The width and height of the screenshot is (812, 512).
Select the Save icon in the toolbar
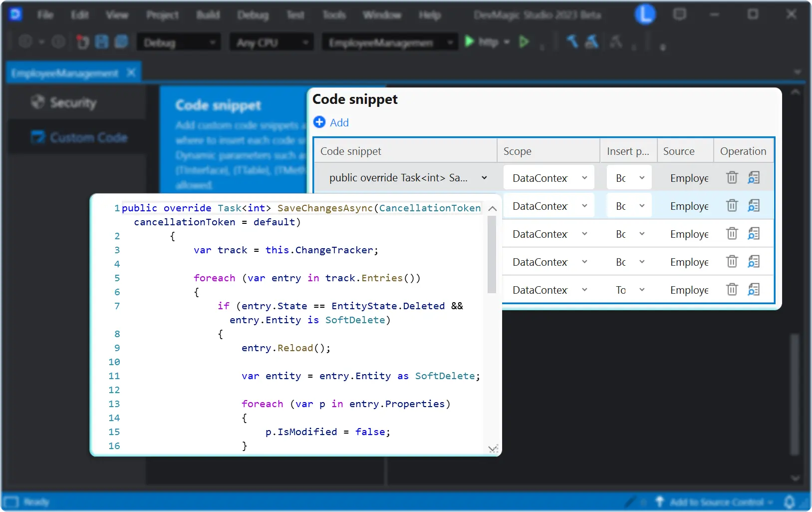pos(102,42)
